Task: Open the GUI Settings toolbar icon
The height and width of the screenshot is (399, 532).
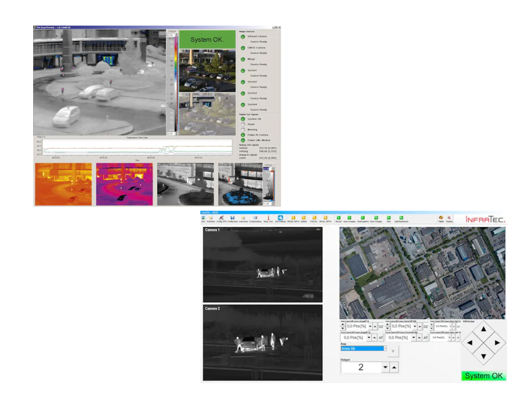Action: (x=281, y=218)
